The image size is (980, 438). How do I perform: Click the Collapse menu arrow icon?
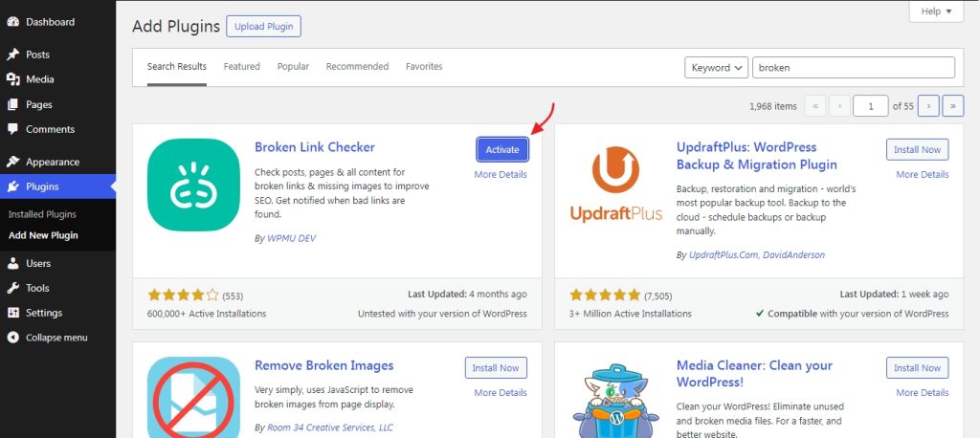coord(13,338)
